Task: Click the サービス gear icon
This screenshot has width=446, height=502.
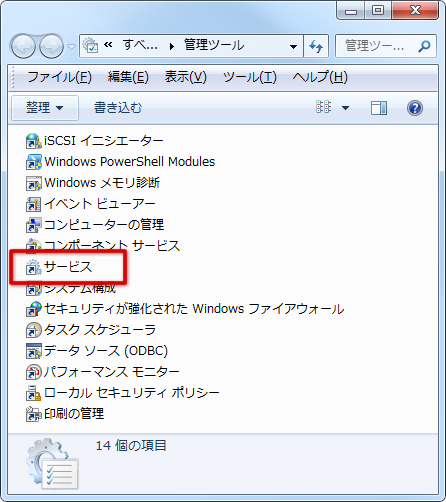Action: [x=34, y=267]
